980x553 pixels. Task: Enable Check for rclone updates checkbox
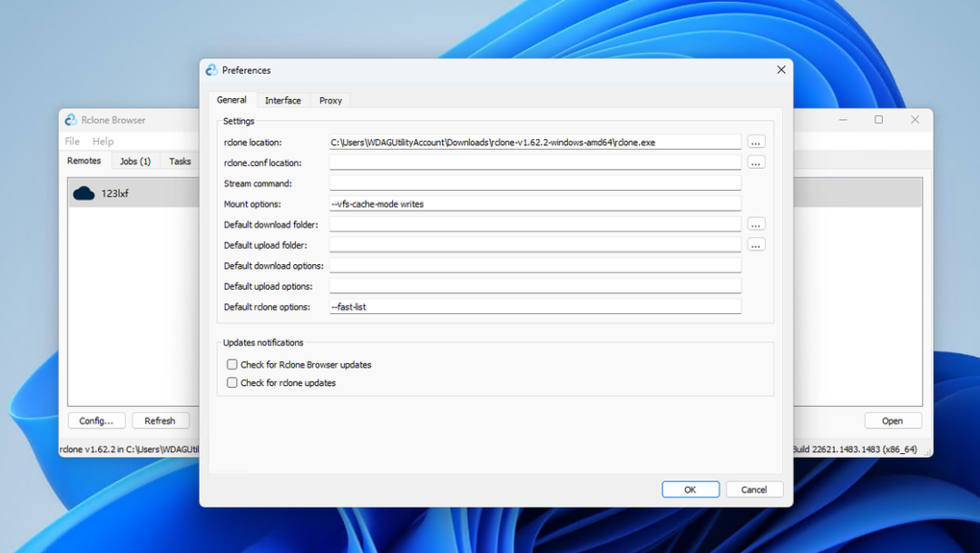tap(232, 382)
